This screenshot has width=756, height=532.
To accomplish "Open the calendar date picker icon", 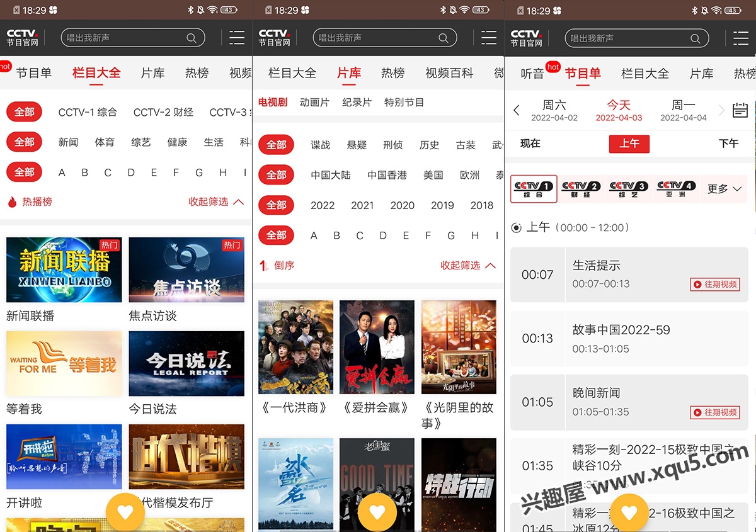I will point(740,110).
